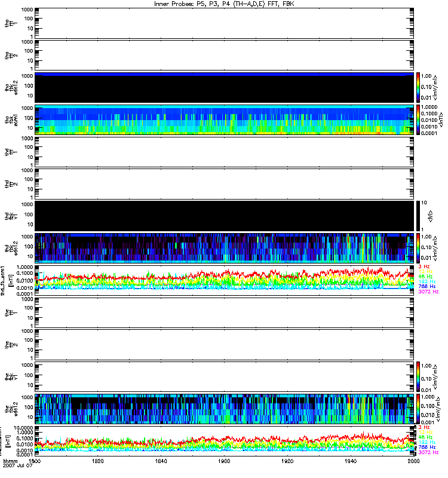
Task: Click the empty thd ff 2 panel
Action: coord(224,184)
